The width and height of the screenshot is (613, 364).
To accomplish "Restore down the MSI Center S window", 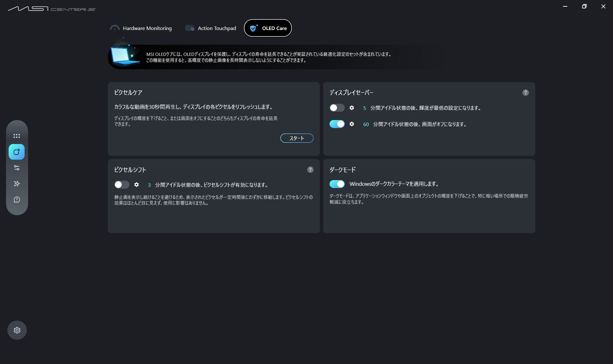I will pos(584,6).
